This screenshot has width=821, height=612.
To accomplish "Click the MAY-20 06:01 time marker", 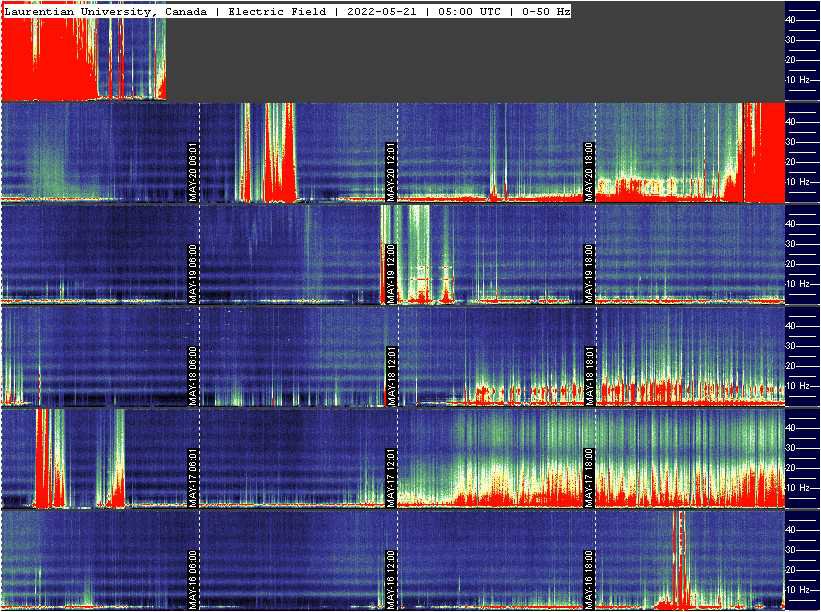I will pyautogui.click(x=194, y=172).
